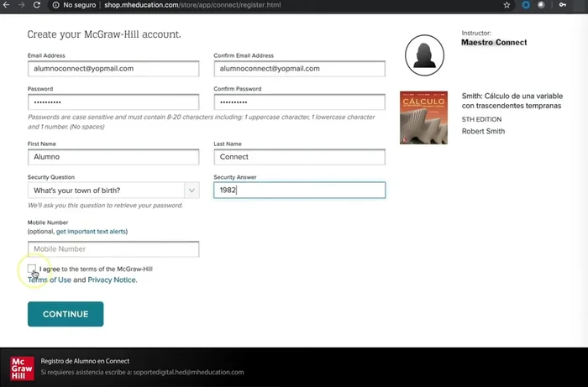Screen dimensions: 588x387
Task: Click the Security Answer field
Action: (300, 191)
